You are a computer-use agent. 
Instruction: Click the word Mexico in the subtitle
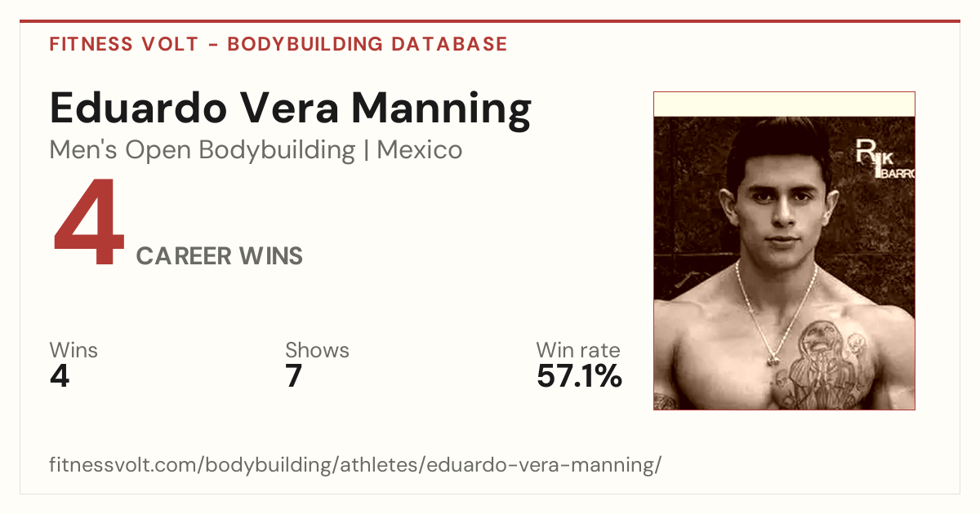pyautogui.click(x=420, y=150)
